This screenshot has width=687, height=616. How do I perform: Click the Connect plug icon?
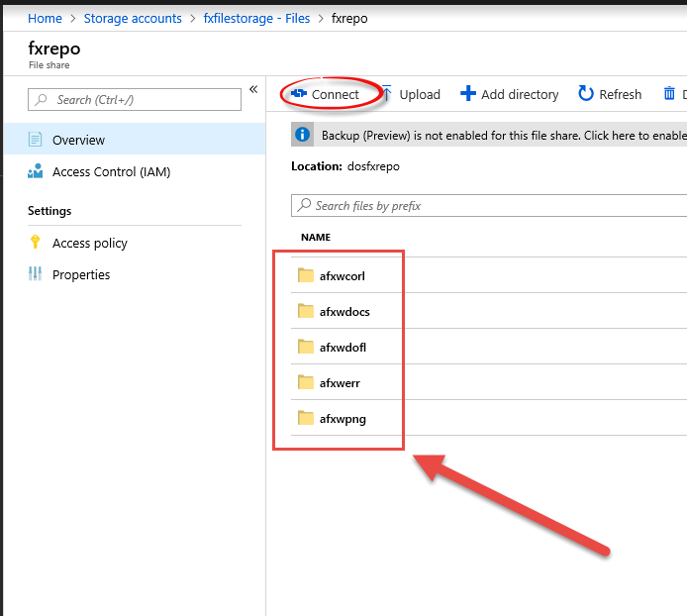pos(299,93)
